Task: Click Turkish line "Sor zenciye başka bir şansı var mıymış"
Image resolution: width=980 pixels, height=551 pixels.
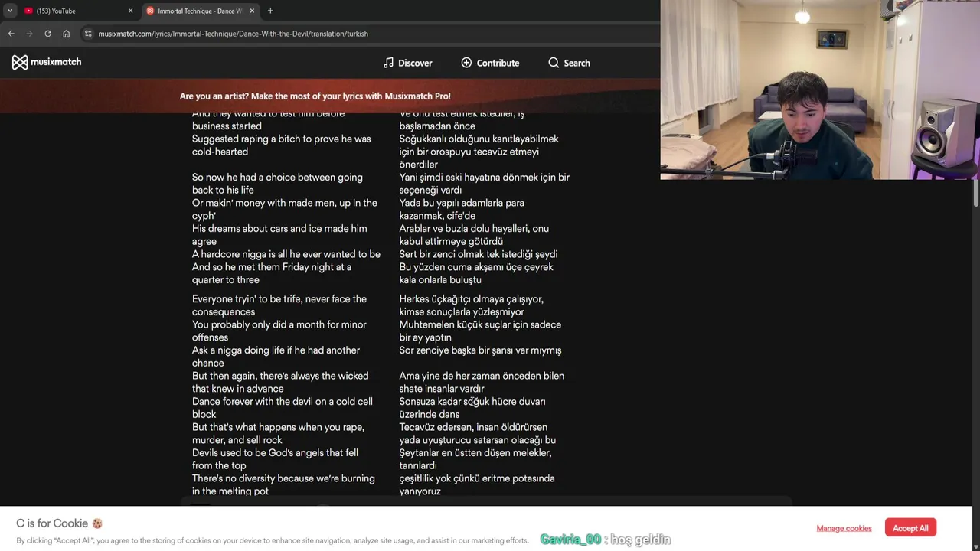Action: 480,350
